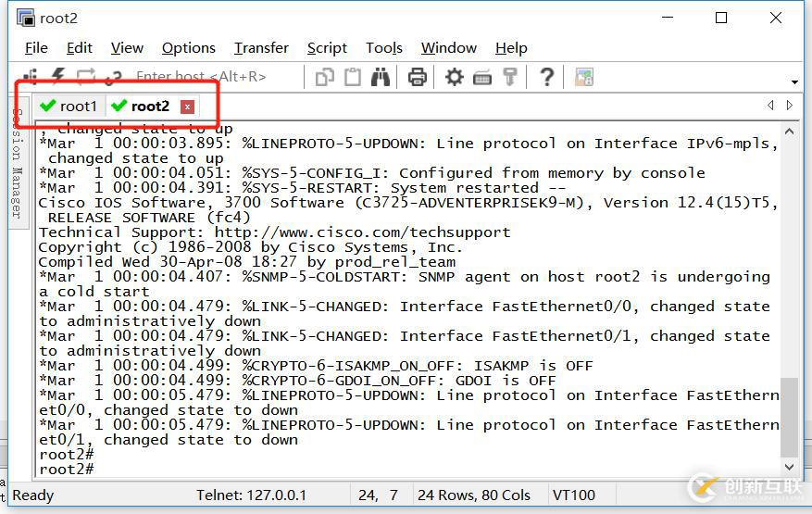812x514 pixels.
Task: Click the terminal scrollbar down arrow
Action: coord(789,467)
